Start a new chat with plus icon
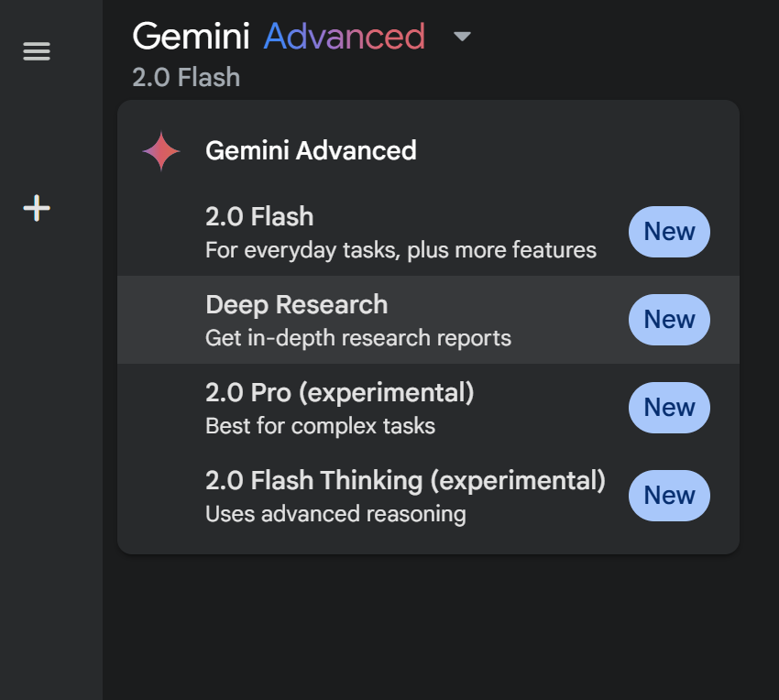Screen dimensions: 779x700 37,208
